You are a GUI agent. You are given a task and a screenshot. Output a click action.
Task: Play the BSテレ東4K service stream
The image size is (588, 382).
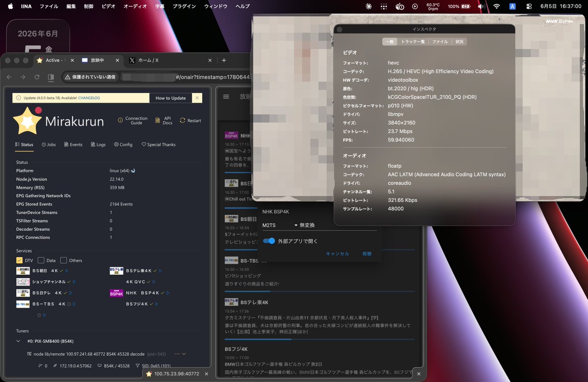160,271
